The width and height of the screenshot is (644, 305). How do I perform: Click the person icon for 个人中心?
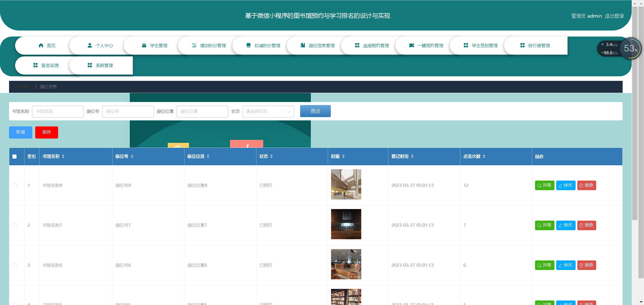coord(90,45)
